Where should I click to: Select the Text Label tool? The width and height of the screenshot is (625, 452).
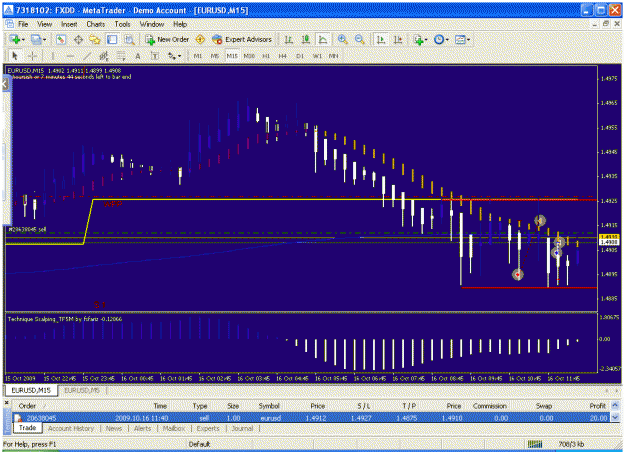point(155,56)
